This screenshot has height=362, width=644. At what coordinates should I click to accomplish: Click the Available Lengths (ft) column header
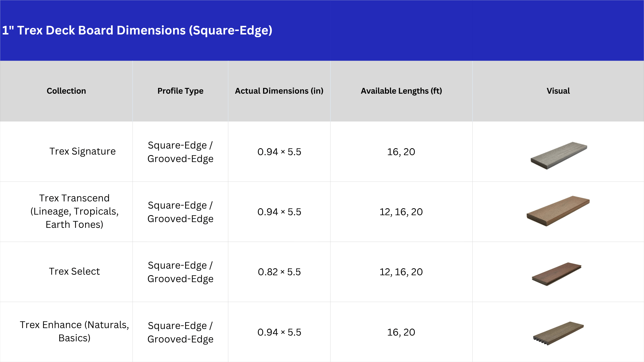(401, 91)
